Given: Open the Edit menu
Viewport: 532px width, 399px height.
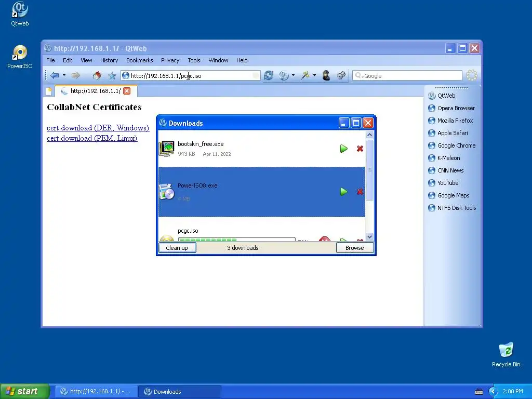Looking at the screenshot, I should (x=68, y=60).
